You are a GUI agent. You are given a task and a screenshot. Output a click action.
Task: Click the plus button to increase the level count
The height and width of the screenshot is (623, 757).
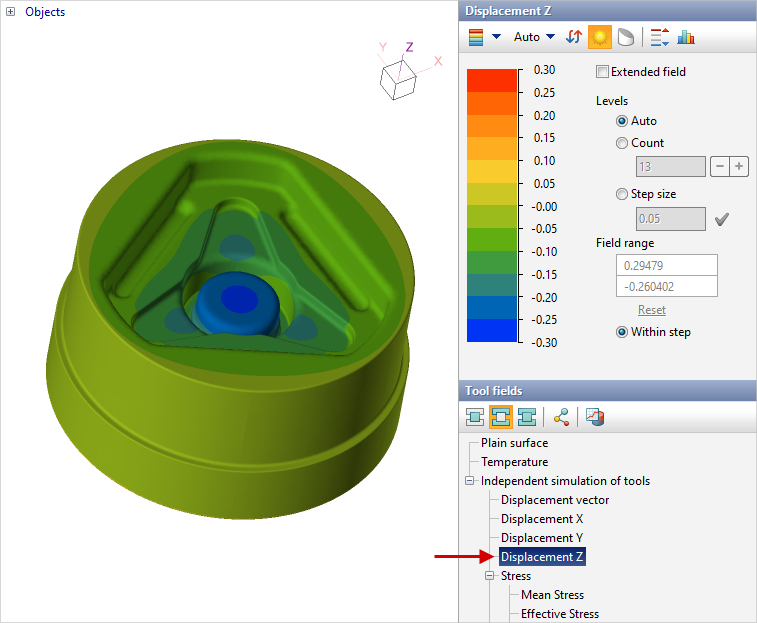pyautogui.click(x=739, y=166)
